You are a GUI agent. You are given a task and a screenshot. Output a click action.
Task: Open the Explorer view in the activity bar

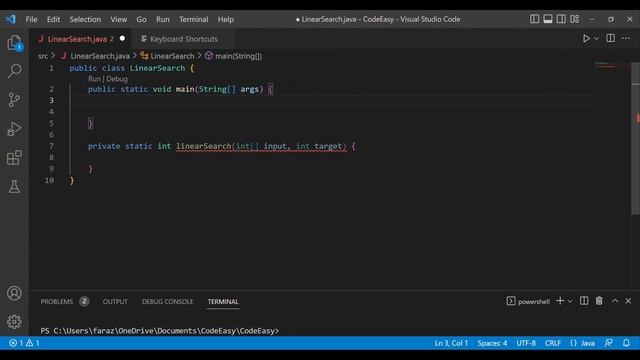14,43
